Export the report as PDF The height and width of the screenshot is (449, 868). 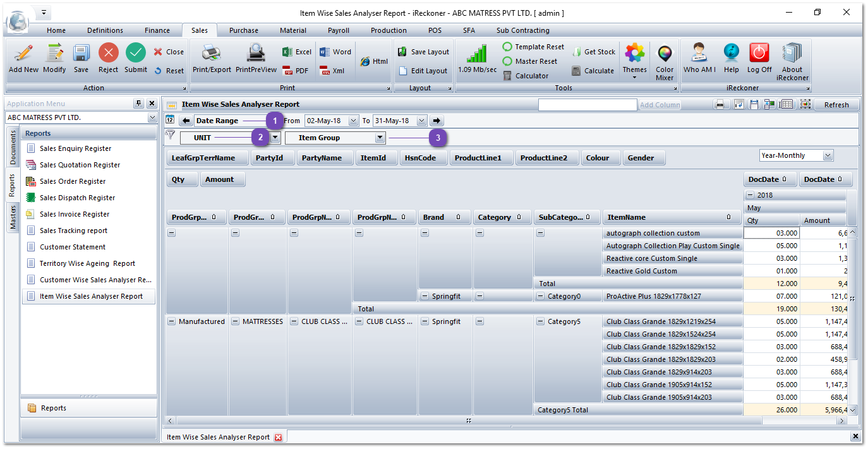pos(295,70)
